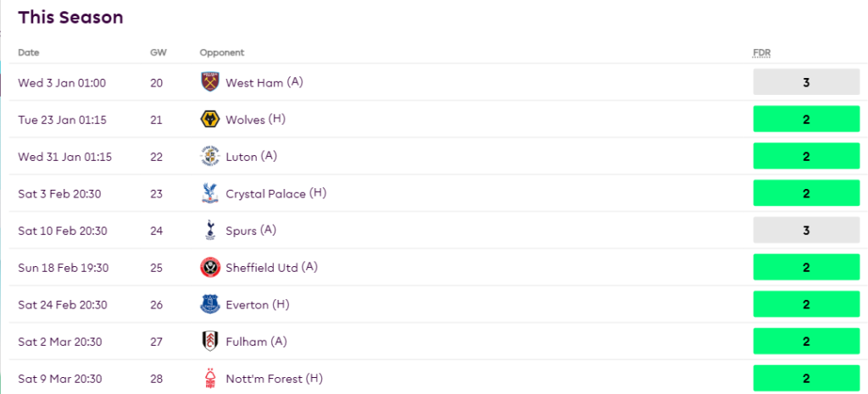The width and height of the screenshot is (868, 394).
Task: Click the Sat 24 Feb 20:30 date
Action: coord(59,305)
